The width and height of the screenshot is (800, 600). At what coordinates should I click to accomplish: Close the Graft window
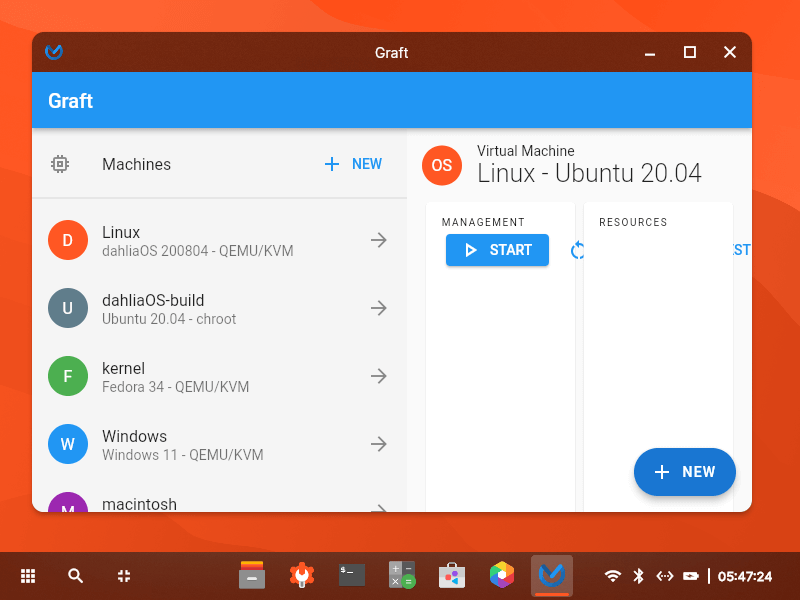click(x=730, y=52)
